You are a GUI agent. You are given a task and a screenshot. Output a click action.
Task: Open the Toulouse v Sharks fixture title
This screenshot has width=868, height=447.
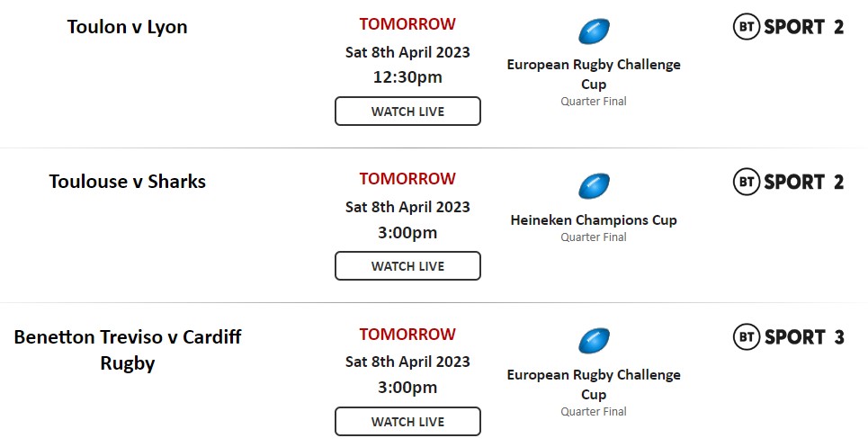(x=128, y=182)
